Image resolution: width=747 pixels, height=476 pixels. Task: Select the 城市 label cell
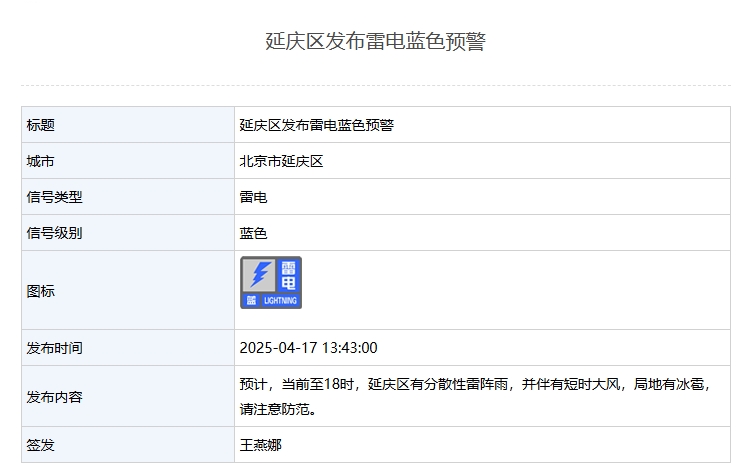[128, 161]
